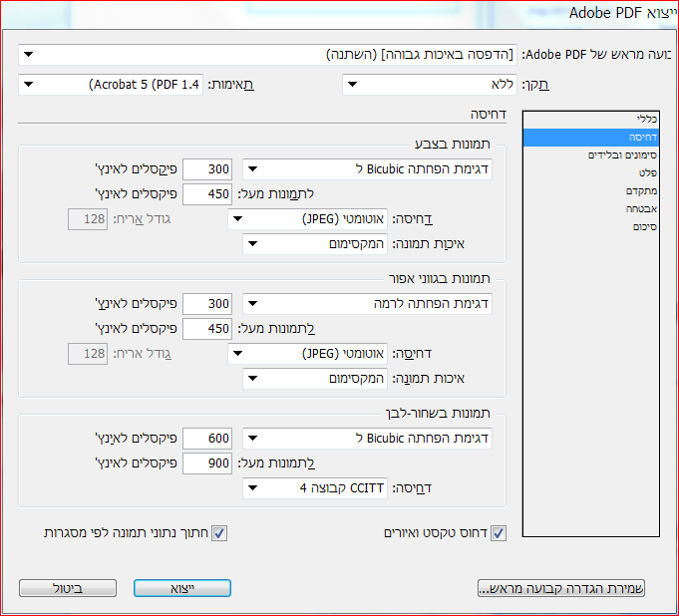679x616 pixels.
Task: Open the Adobe PDF preset dropdown
Action: [x=267, y=55]
